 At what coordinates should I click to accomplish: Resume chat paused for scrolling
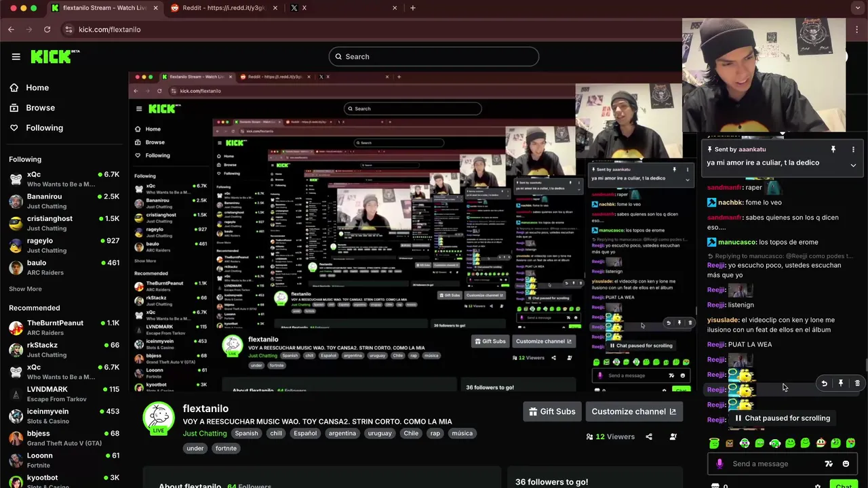pyautogui.click(x=782, y=418)
